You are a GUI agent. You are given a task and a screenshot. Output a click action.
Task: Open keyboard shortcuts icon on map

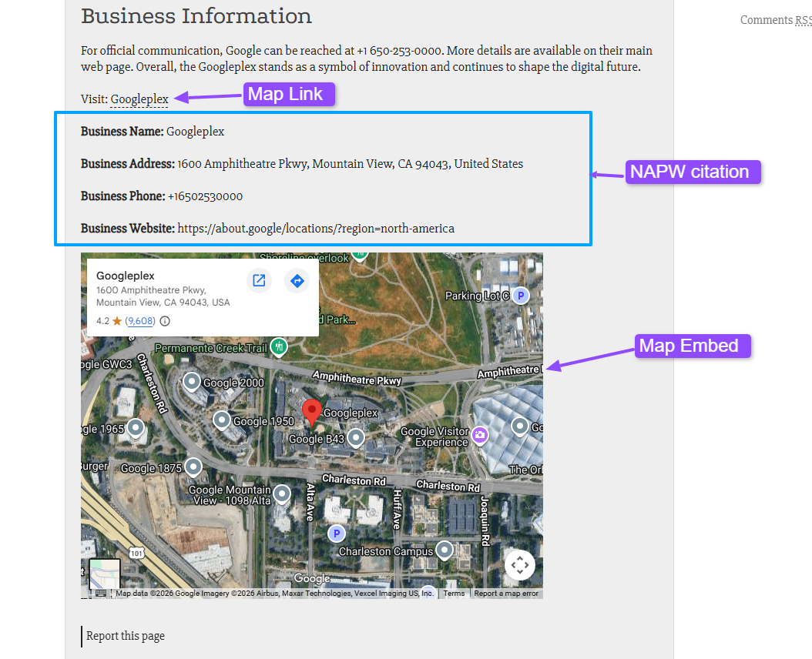click(x=101, y=594)
